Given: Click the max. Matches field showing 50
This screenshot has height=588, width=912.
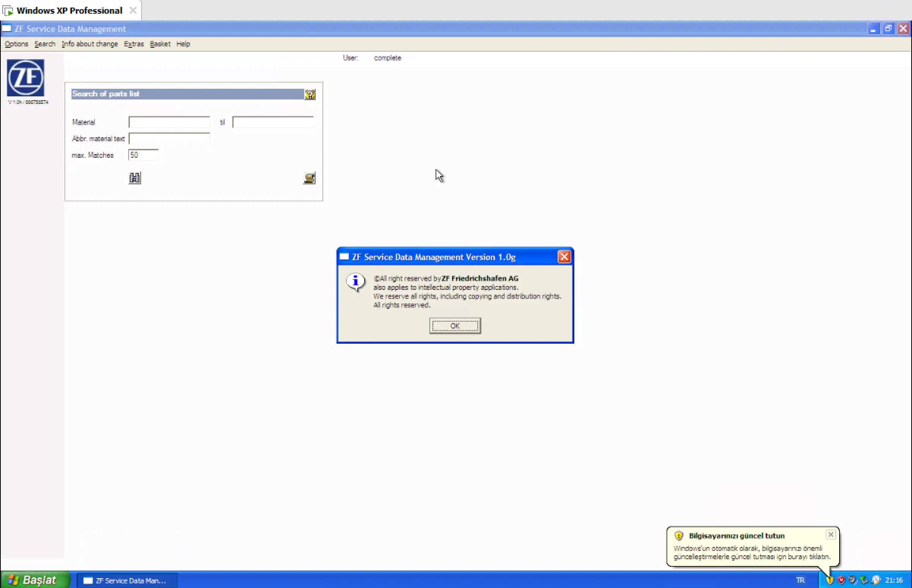Looking at the screenshot, I should [143, 155].
